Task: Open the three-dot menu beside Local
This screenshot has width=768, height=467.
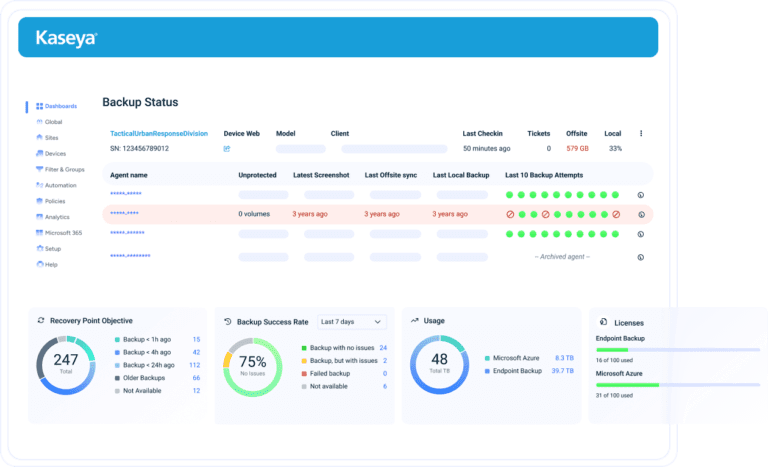Action: 641,133
